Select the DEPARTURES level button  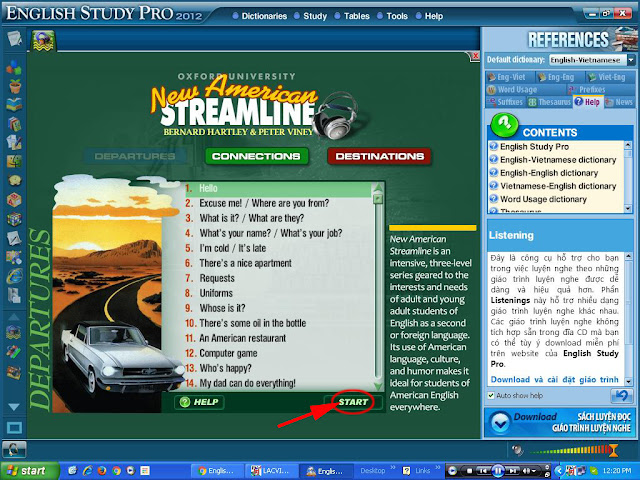tap(135, 156)
